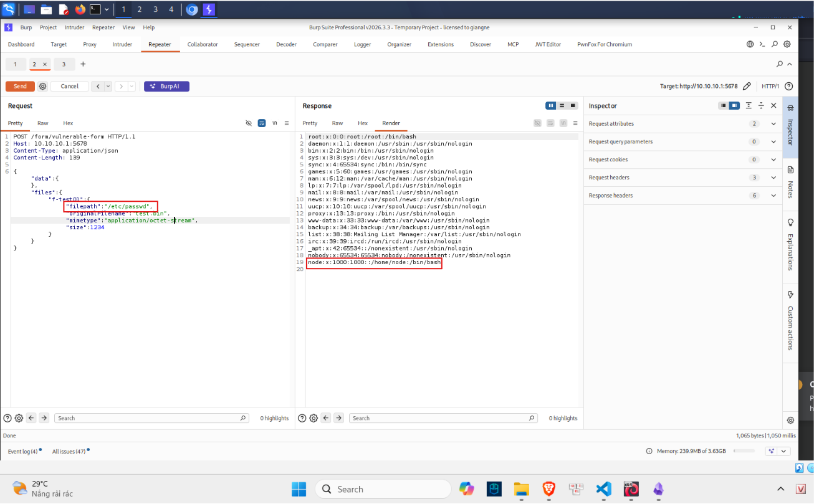Screen dimensions: 814x504
Task: Toggle the highlighted pretty-print icon in Request
Action: [262, 123]
